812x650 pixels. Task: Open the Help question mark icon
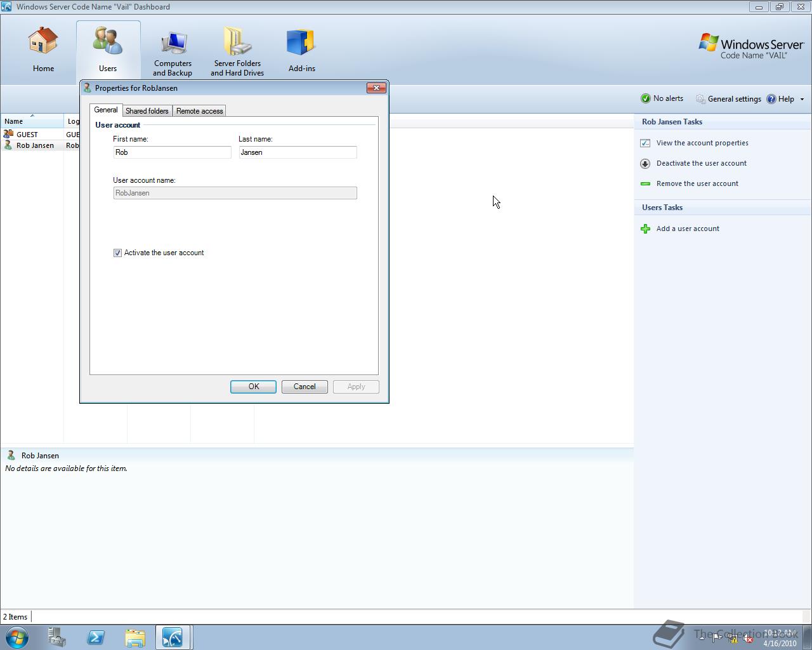(x=771, y=99)
